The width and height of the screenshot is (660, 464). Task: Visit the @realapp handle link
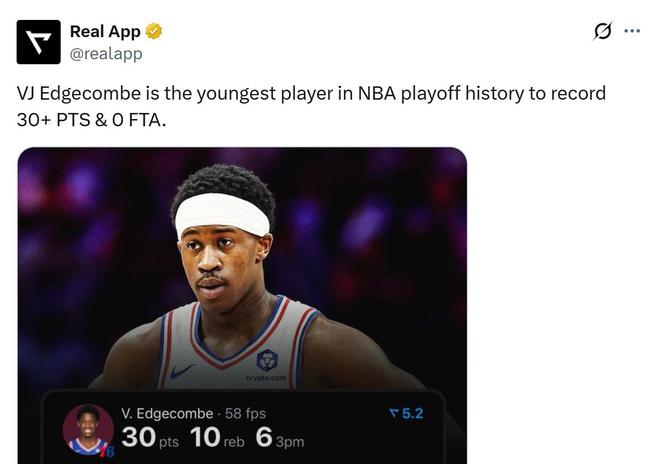pyautogui.click(x=105, y=53)
